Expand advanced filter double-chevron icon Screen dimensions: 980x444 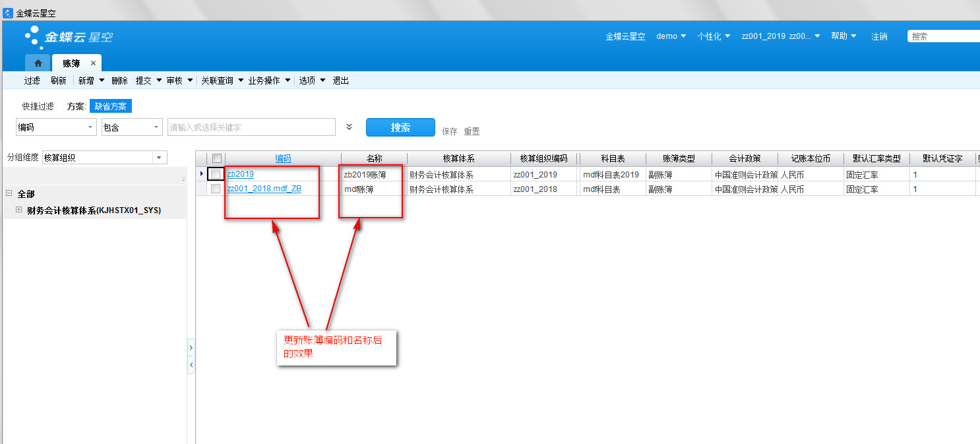pos(350,127)
